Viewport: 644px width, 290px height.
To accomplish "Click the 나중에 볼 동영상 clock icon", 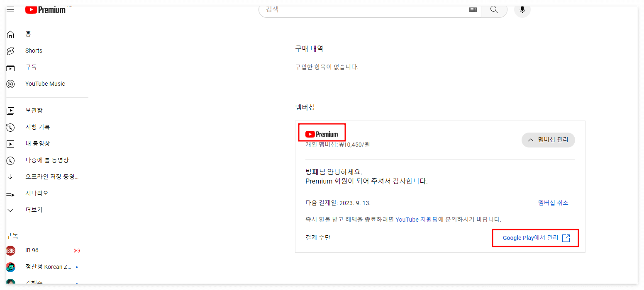I will (10, 160).
